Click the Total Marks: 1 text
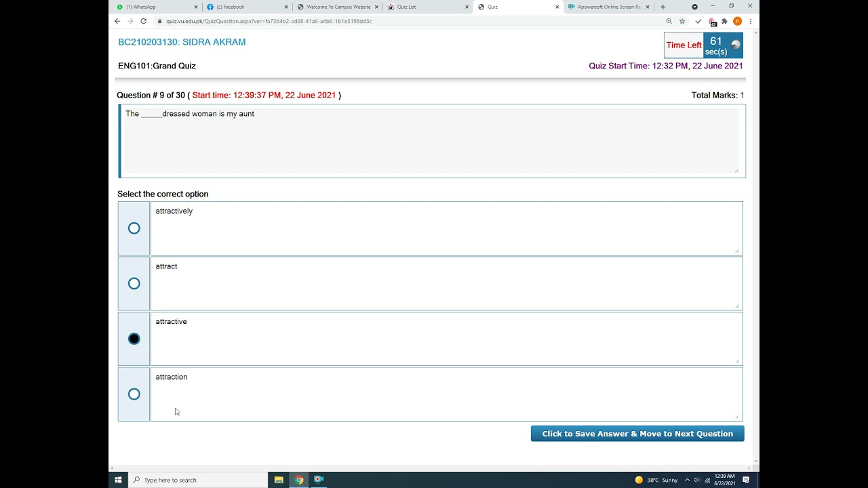The image size is (868, 488). tap(717, 95)
